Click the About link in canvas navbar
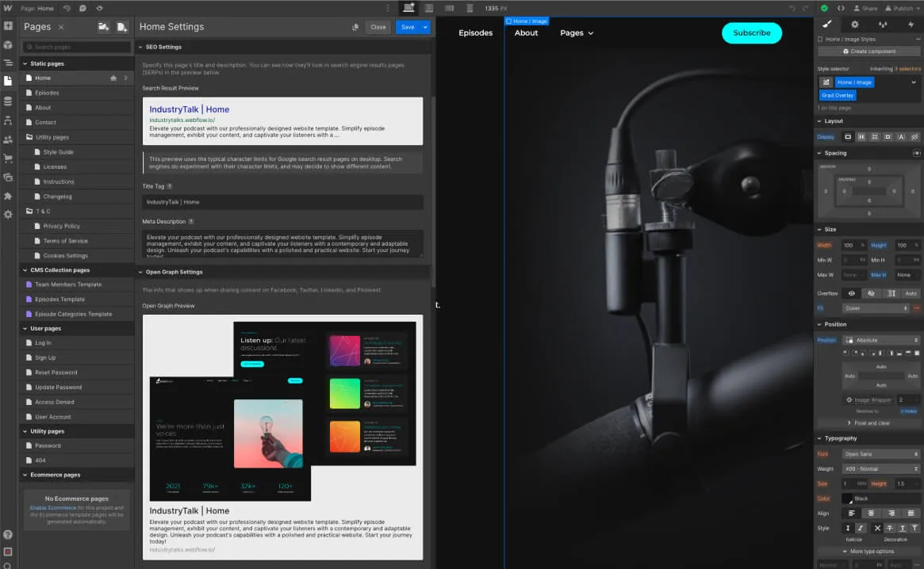This screenshot has height=569, width=924. point(526,33)
